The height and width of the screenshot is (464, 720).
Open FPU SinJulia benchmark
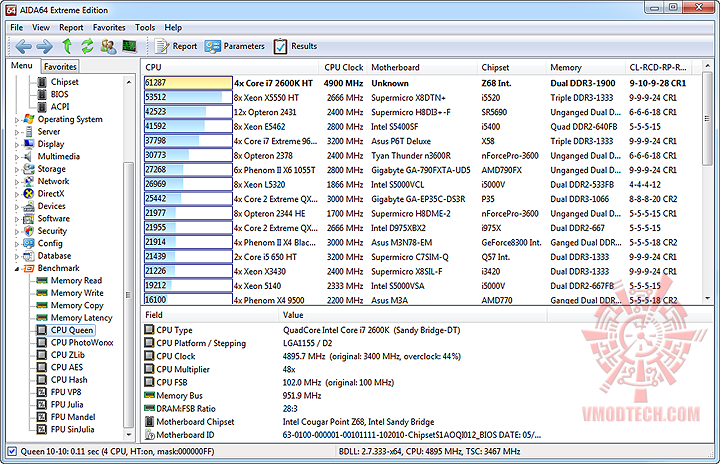pyautogui.click(x=73, y=430)
